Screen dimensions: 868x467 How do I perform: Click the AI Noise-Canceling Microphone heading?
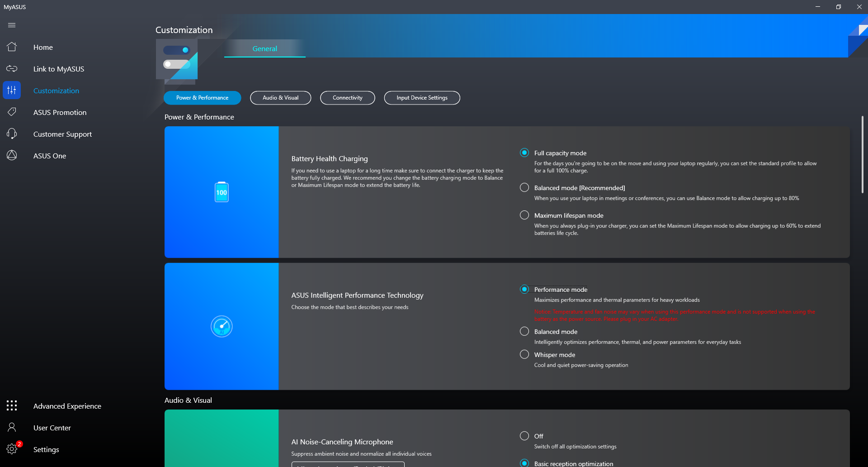[342, 442]
